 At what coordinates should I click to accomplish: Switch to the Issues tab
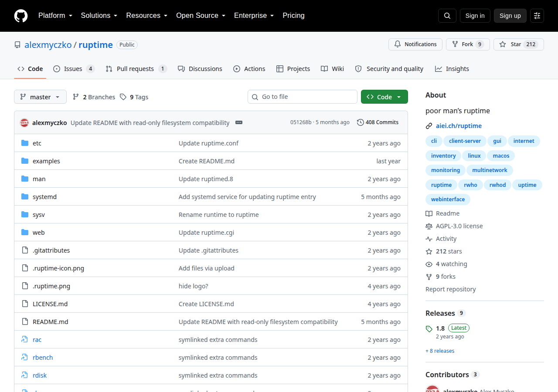coord(74,69)
